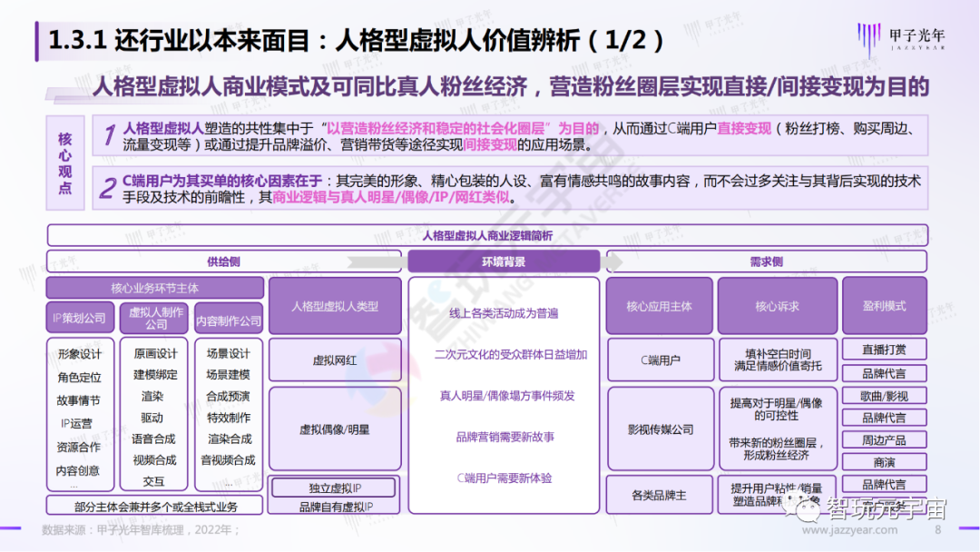Click the 形象设计 entry
Screen dimensions: 980x552
tap(79, 354)
